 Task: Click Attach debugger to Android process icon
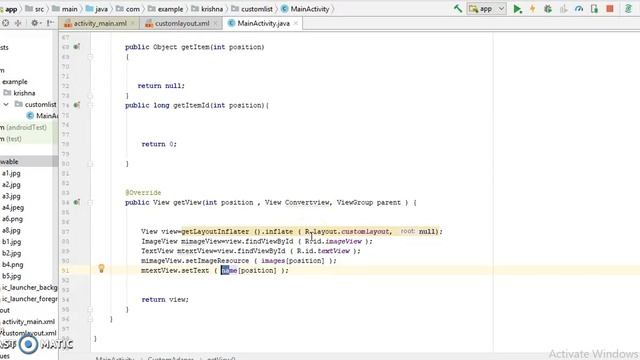[594, 9]
